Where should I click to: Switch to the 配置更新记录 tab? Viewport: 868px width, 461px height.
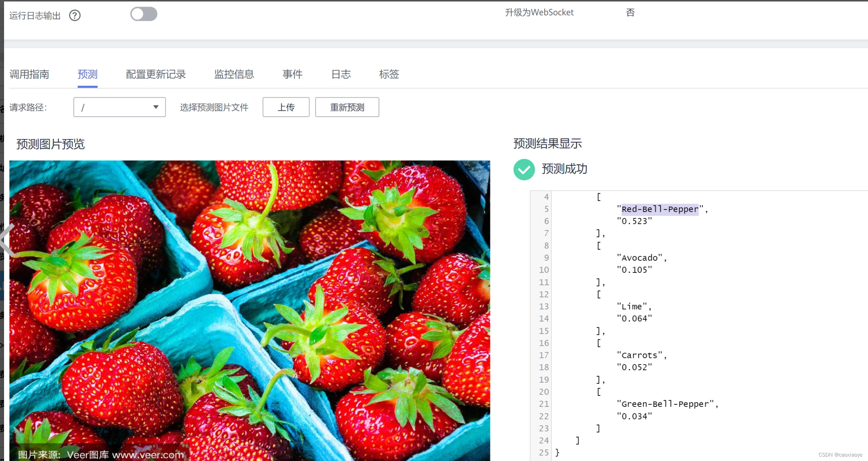pos(156,74)
